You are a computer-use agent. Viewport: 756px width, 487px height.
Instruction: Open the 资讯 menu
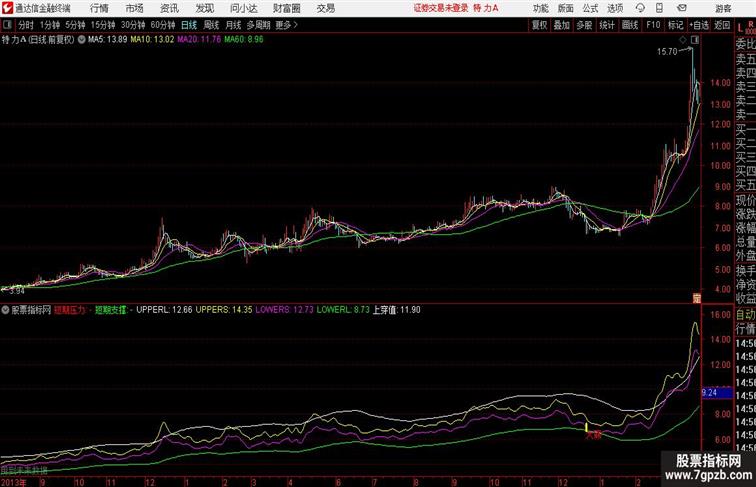tap(169, 8)
